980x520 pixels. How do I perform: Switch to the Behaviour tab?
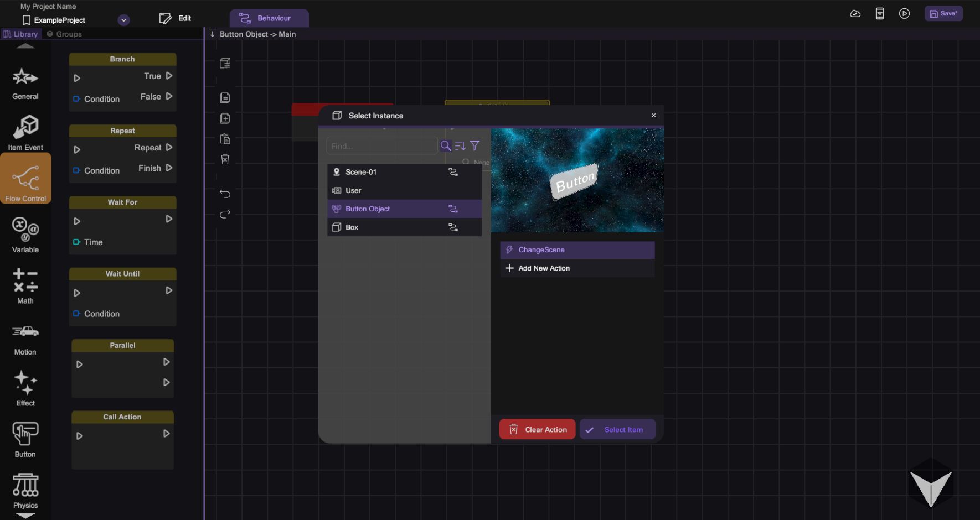tap(269, 18)
